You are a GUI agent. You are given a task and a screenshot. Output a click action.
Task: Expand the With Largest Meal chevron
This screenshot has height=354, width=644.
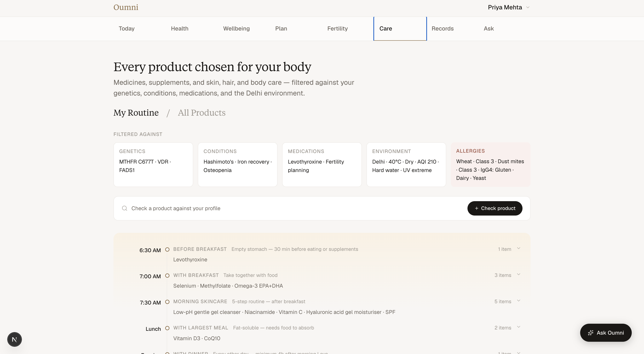[x=518, y=327]
